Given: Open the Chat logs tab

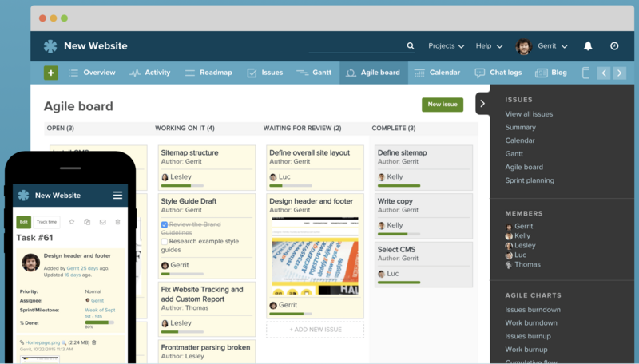Looking at the screenshot, I should coord(498,73).
